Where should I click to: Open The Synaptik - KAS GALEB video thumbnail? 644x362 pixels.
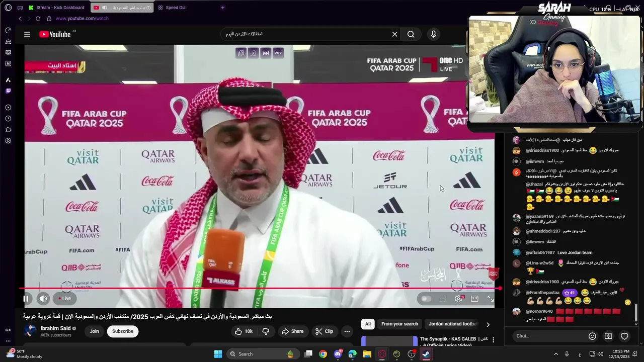pyautogui.click(x=389, y=341)
